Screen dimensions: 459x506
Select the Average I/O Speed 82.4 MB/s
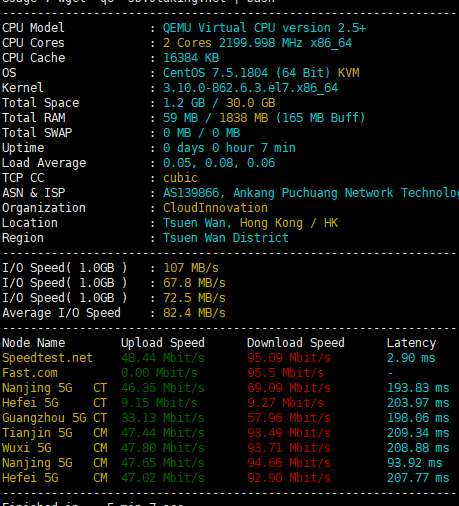pos(194,313)
